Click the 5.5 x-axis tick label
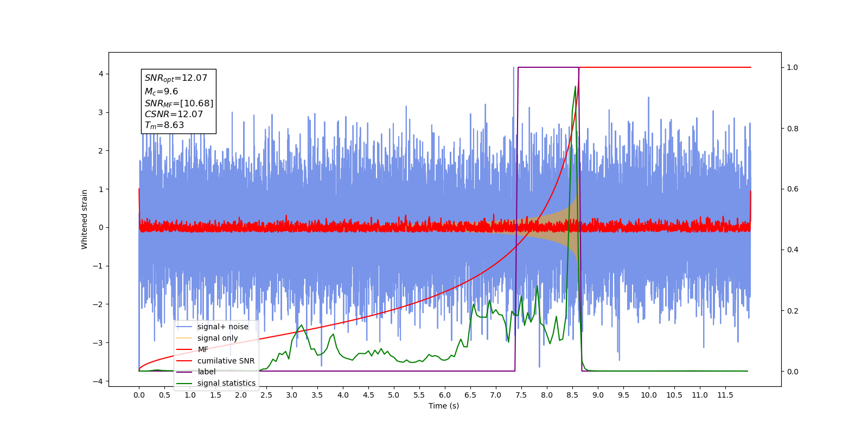The image size is (868, 434). 419,395
